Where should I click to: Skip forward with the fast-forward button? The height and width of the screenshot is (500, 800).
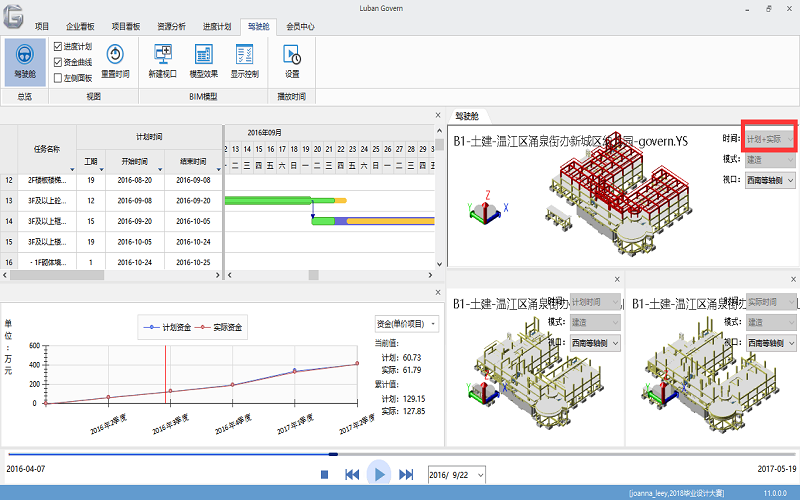tap(406, 475)
